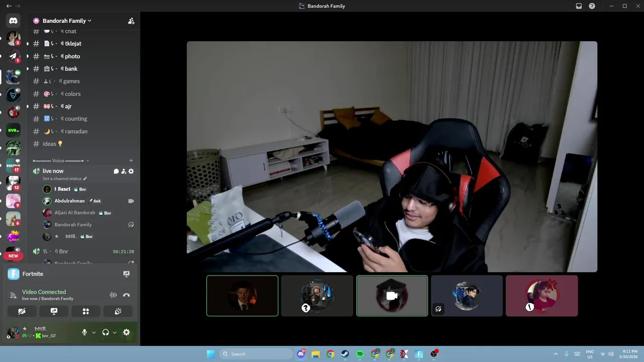Edit the channel status pencil icon

[85, 178]
